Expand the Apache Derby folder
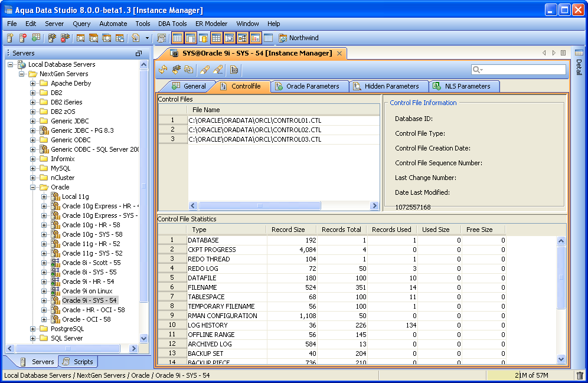Viewport: 588px width, 383px height. pos(33,83)
